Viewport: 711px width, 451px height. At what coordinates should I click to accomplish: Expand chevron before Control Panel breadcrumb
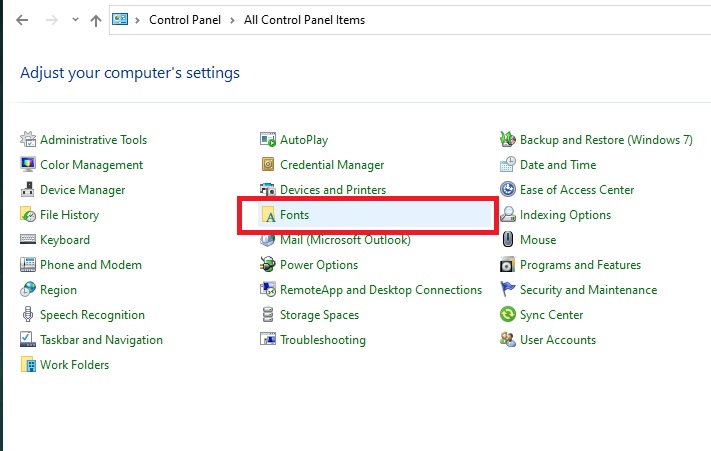(x=137, y=20)
